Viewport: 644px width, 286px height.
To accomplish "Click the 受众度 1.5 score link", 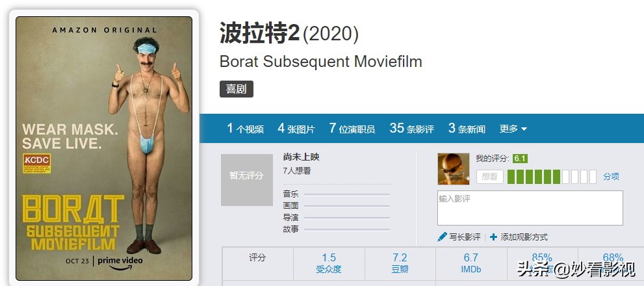I will tap(329, 263).
